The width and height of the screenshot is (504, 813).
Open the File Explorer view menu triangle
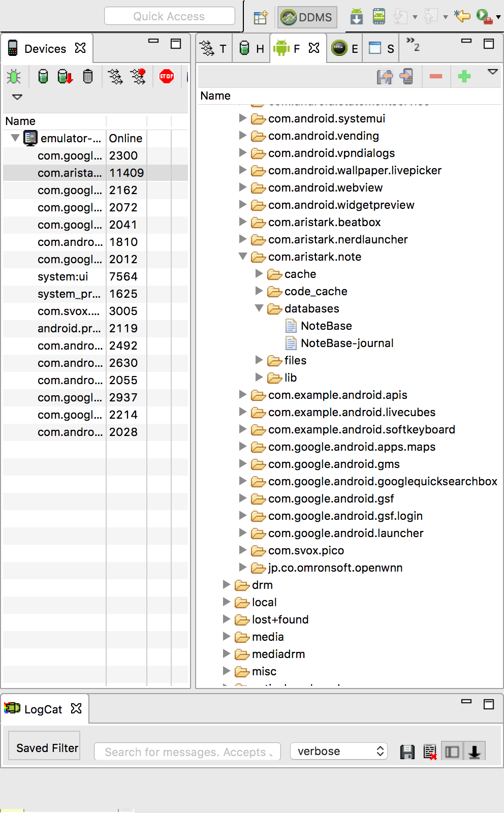(492, 72)
